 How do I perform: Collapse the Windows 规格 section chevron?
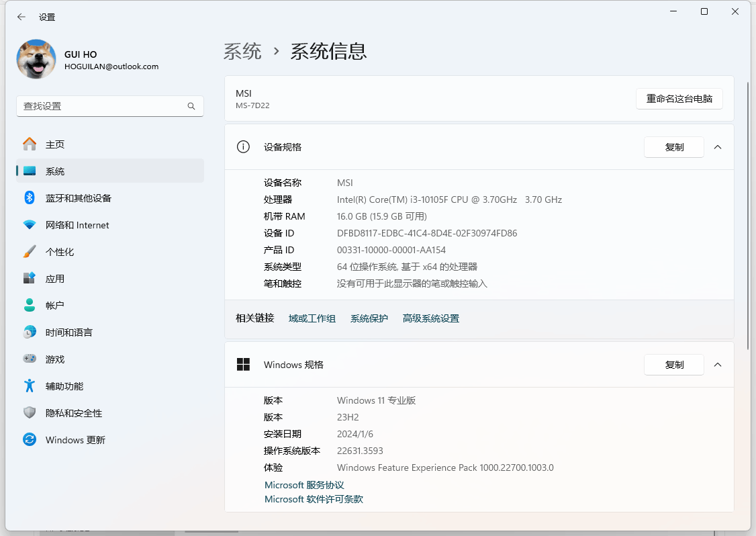point(718,365)
